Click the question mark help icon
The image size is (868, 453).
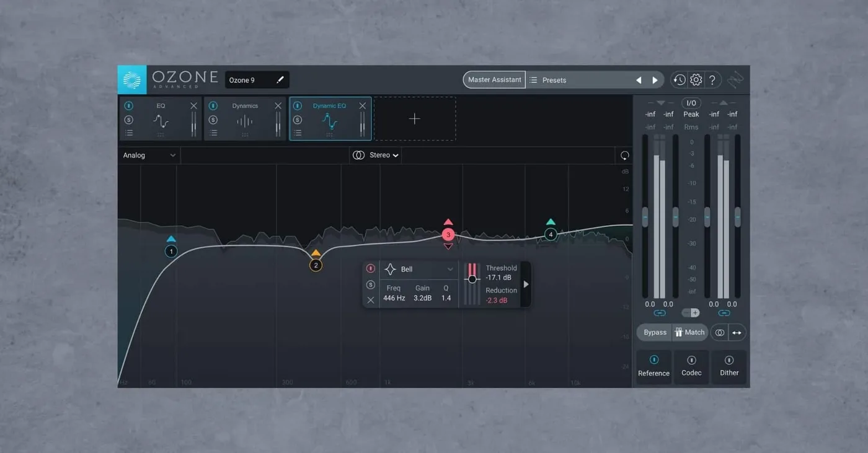(x=712, y=80)
